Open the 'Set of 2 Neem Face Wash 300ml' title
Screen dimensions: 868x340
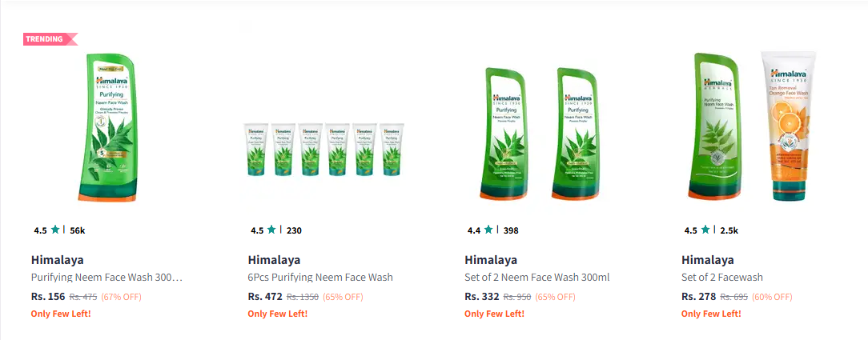click(x=537, y=277)
